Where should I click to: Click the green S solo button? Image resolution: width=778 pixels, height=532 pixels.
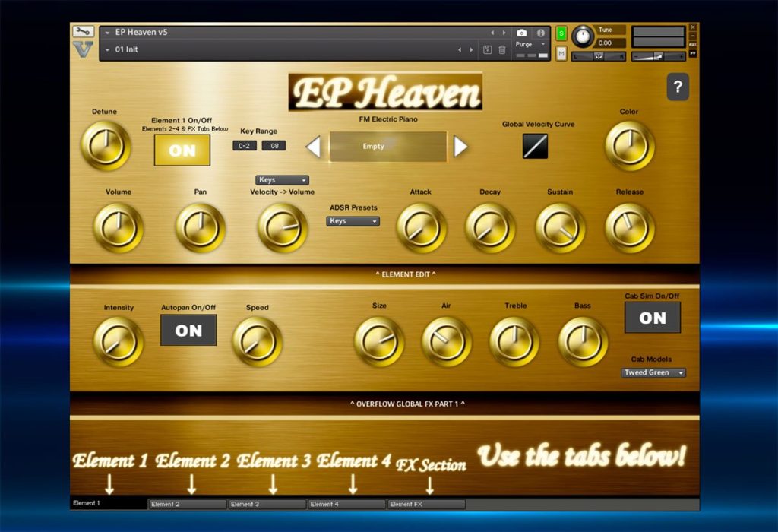coord(561,33)
